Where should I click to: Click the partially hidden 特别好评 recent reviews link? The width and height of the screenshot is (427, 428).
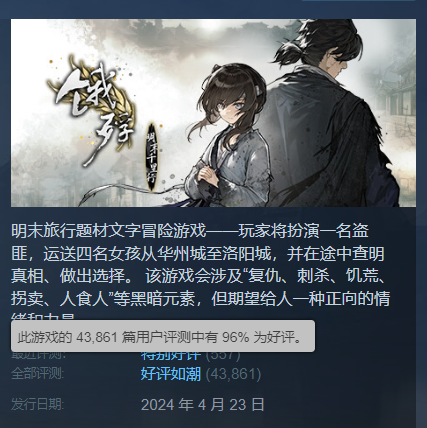point(171,356)
